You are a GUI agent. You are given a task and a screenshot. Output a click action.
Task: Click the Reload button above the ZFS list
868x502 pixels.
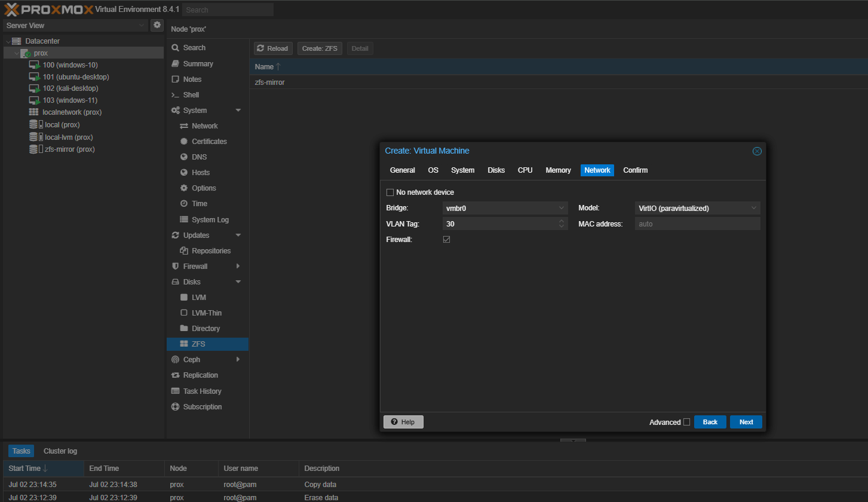pos(273,48)
